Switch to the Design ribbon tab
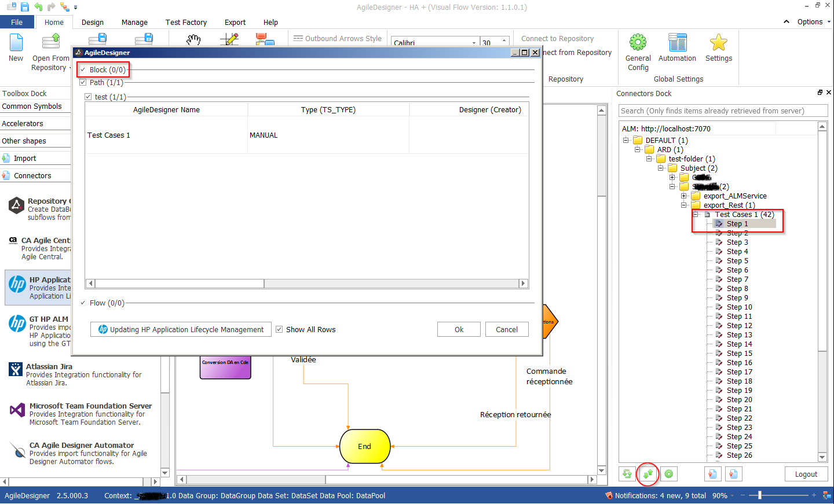The width and height of the screenshot is (834, 504). tap(92, 22)
